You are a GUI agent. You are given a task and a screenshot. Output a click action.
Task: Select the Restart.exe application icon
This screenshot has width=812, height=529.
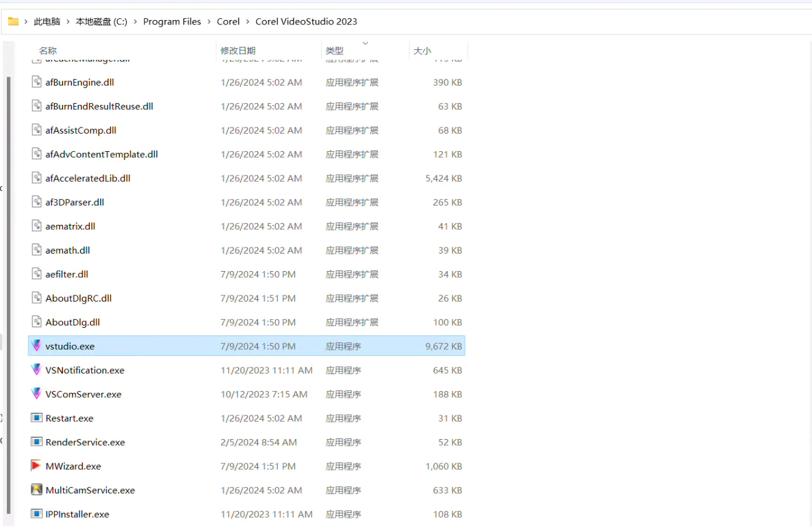pyautogui.click(x=37, y=418)
